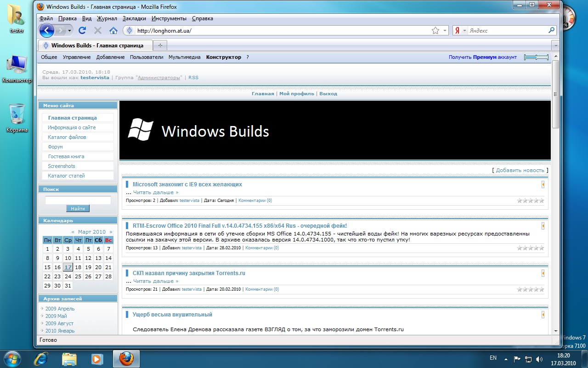This screenshot has height=368, width=588.
Task: Bookmark this page with the star icon
Action: [435, 30]
